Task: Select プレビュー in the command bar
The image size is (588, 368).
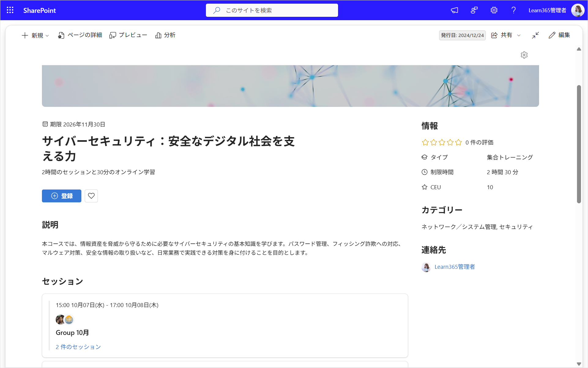Action: 128,35
